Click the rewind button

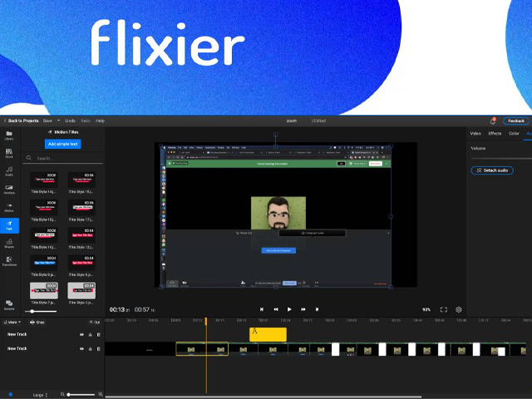pyautogui.click(x=276, y=309)
